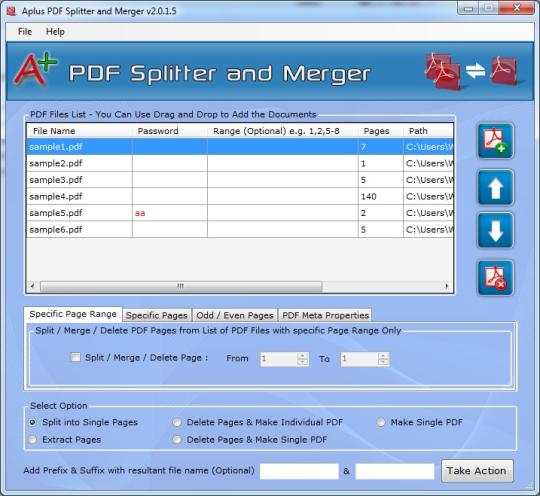Screen dimensions: 540x496
Task: Open the Help menu
Action: pos(55,32)
